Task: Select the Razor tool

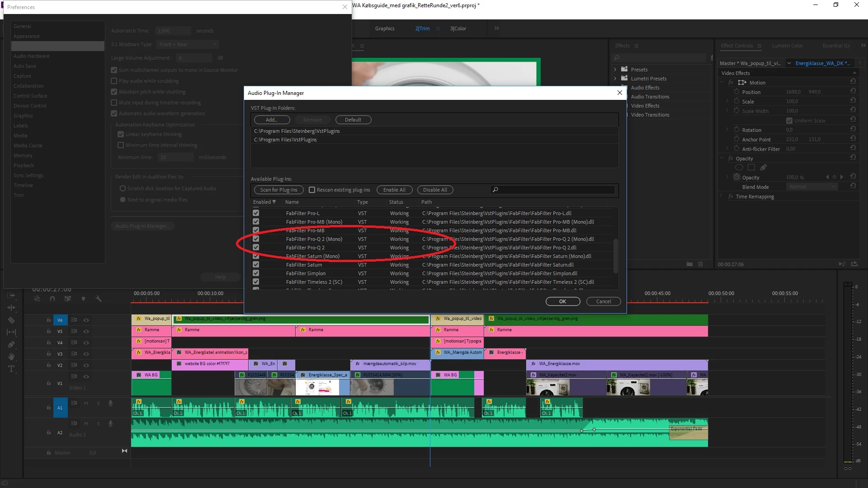Action: coord(11,320)
